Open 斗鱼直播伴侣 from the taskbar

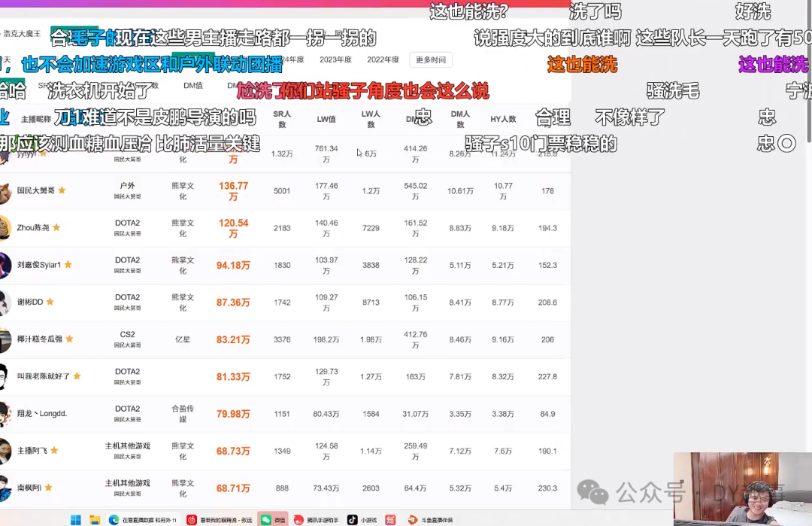[x=430, y=520]
